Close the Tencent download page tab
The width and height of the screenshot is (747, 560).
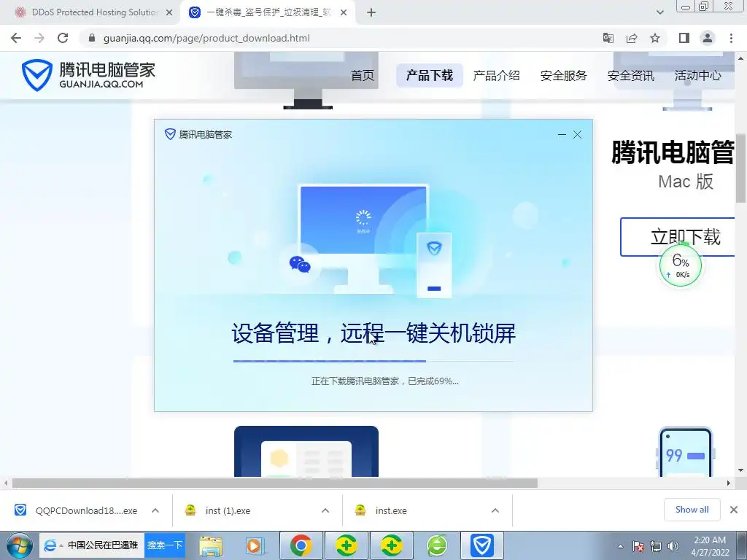(x=344, y=13)
